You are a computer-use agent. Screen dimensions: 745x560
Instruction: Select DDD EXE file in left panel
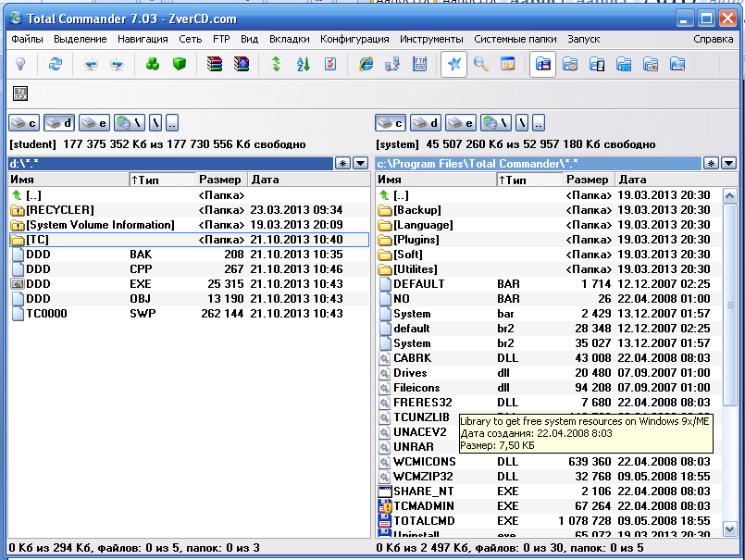tap(189, 284)
